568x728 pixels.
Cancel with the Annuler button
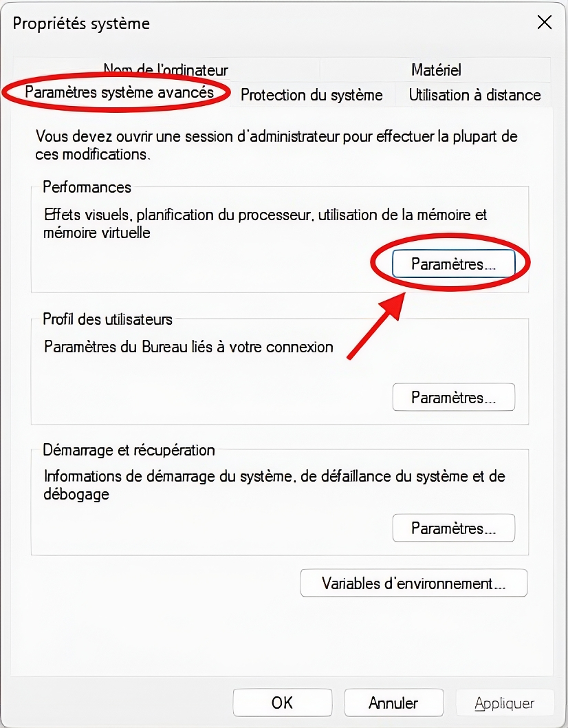coord(393,703)
